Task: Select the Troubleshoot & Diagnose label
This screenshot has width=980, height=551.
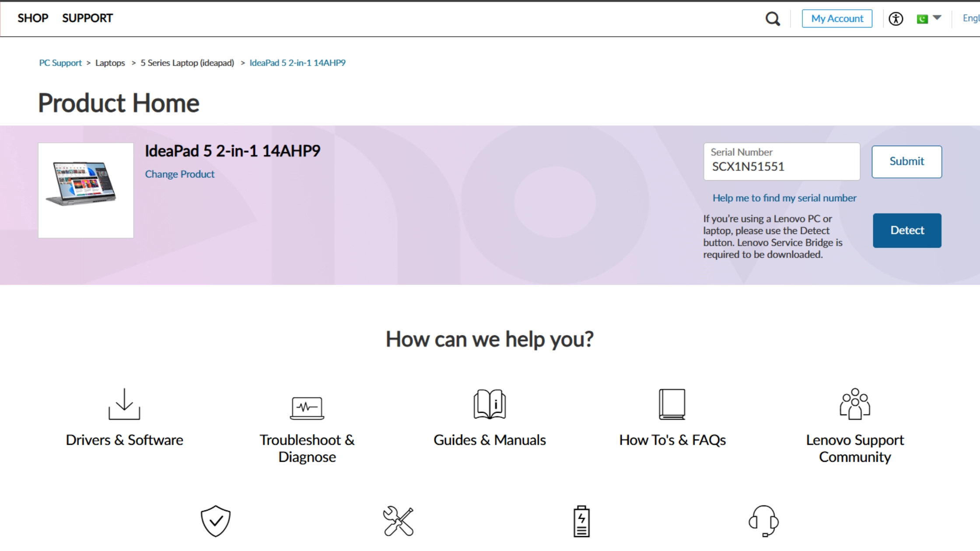Action: (x=307, y=448)
